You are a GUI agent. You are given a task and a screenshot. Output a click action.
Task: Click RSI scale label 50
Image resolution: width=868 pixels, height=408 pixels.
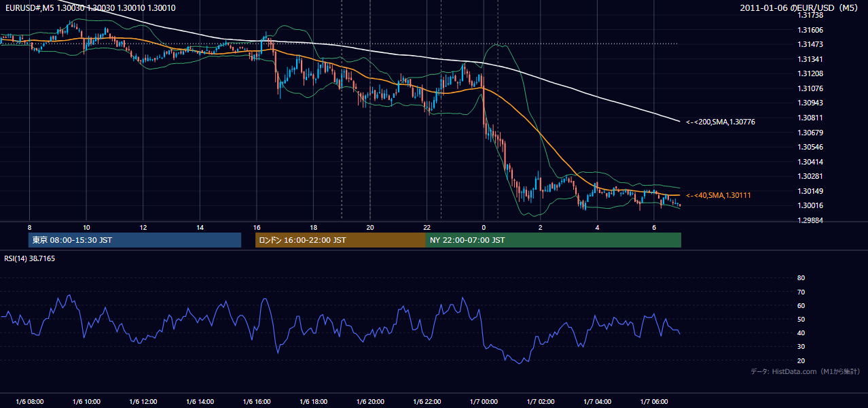(801, 319)
